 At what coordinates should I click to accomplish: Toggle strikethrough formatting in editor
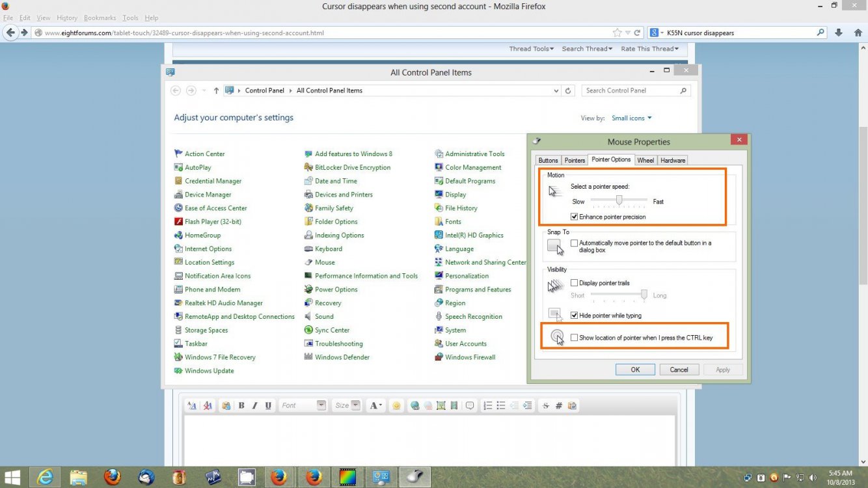pyautogui.click(x=545, y=405)
